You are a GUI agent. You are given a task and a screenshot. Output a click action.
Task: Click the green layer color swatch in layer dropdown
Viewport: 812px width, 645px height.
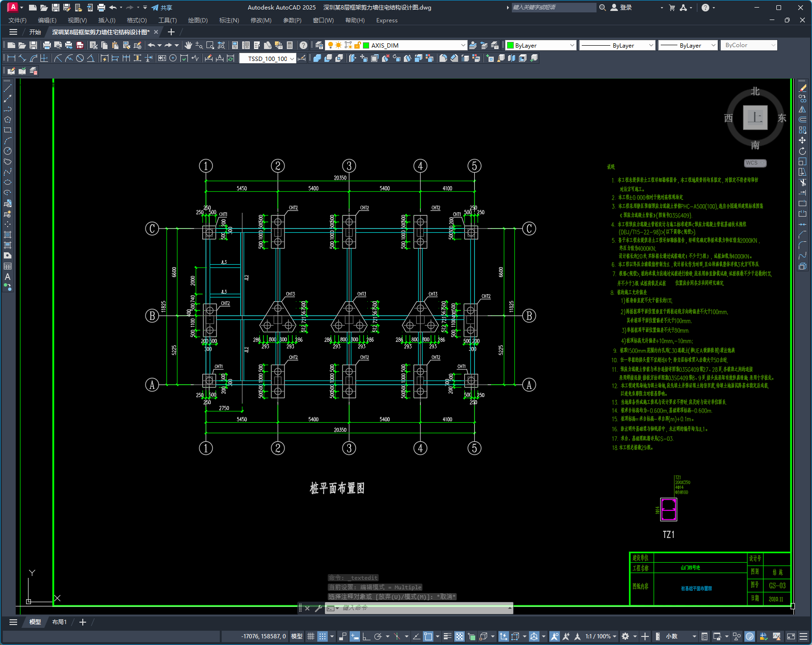pyautogui.click(x=366, y=45)
